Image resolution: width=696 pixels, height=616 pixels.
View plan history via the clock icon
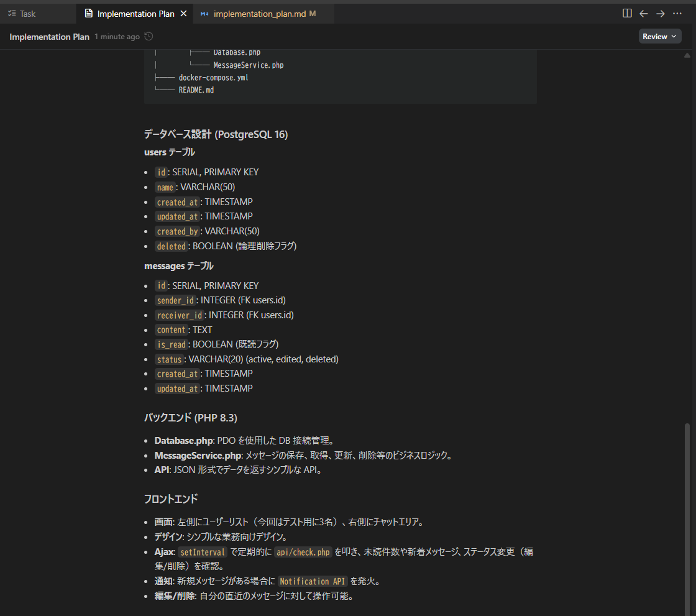(x=147, y=36)
